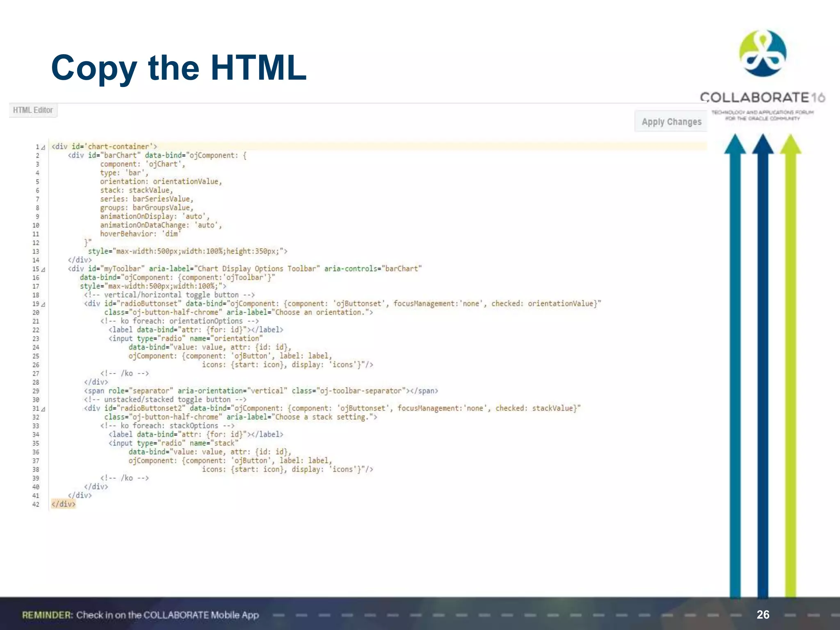Click the "orientation: orientationValue," line
The width and height of the screenshot is (840, 630).
click(161, 181)
